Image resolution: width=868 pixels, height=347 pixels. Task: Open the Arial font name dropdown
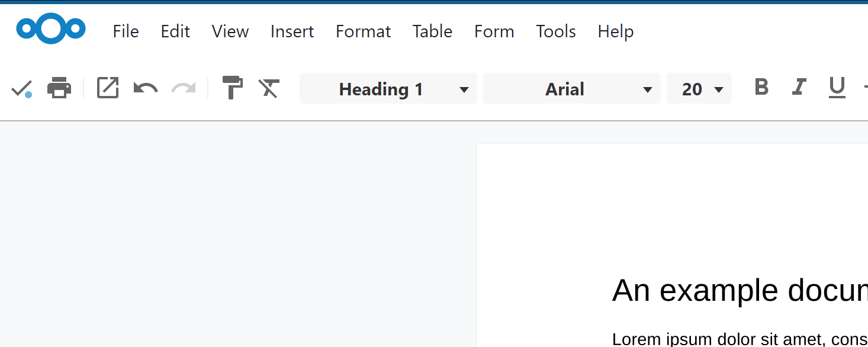pyautogui.click(x=648, y=89)
